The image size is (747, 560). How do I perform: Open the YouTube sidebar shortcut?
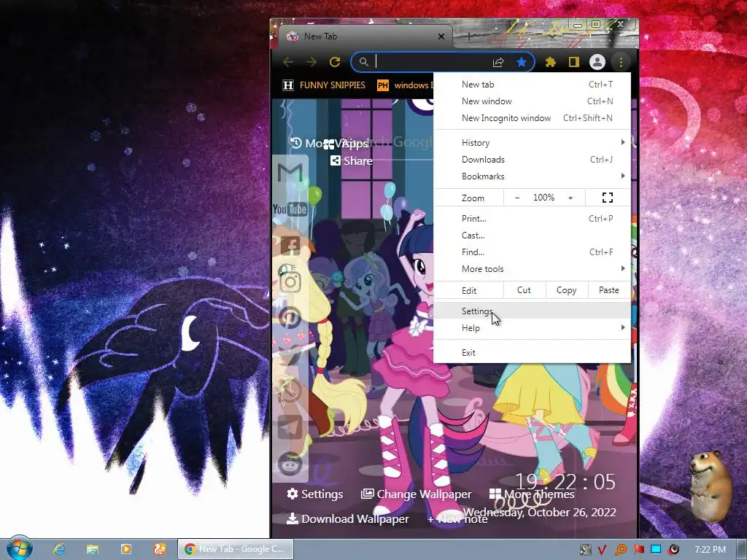click(290, 209)
